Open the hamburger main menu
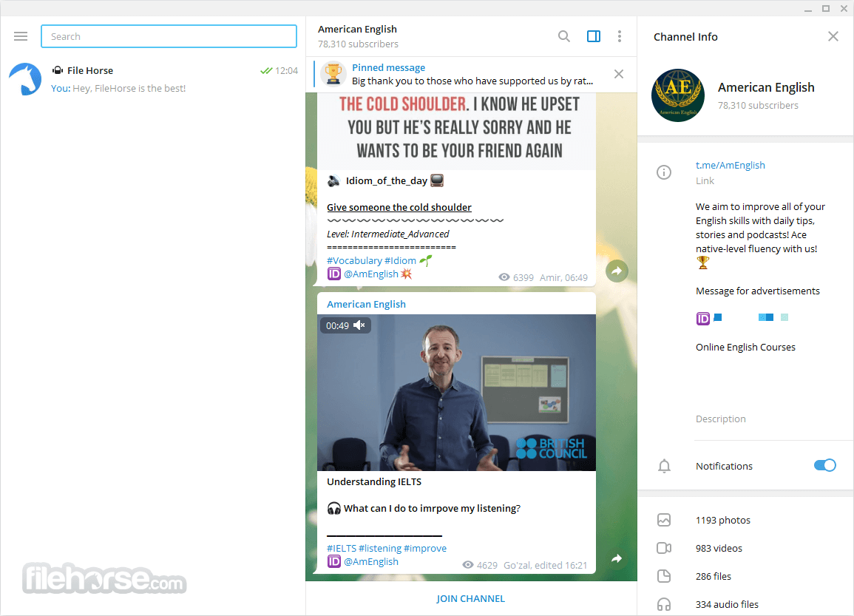The height and width of the screenshot is (616, 854). [x=21, y=36]
